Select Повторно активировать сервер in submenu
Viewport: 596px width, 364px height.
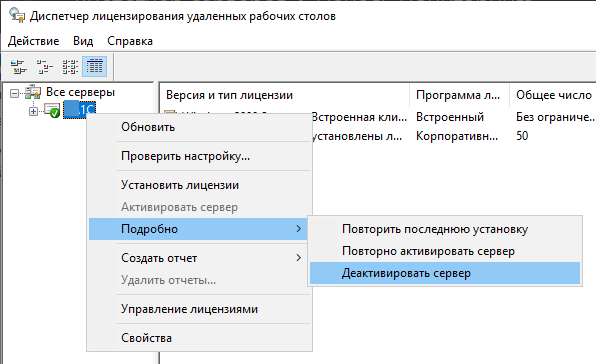coord(445,251)
